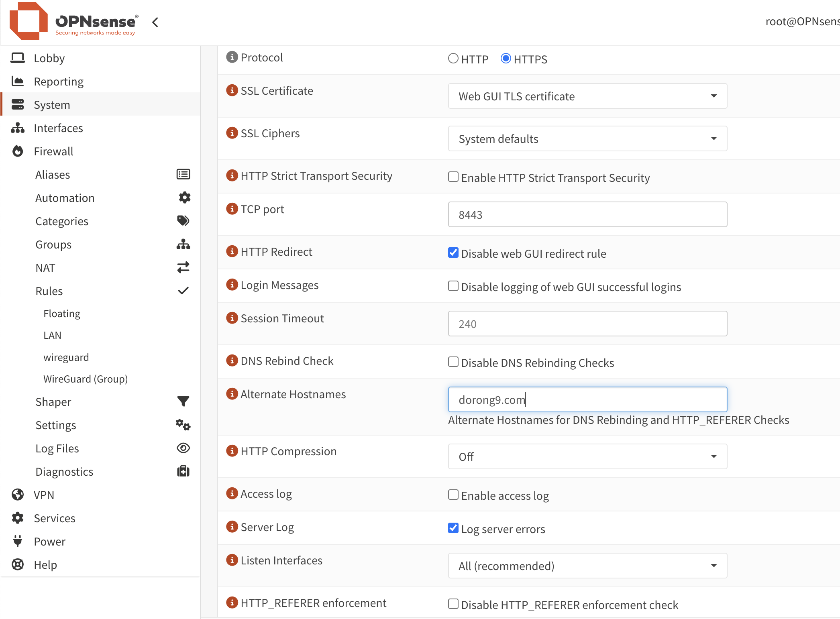The height and width of the screenshot is (619, 840).
Task: Open the SSL Certificate dropdown
Action: [587, 96]
